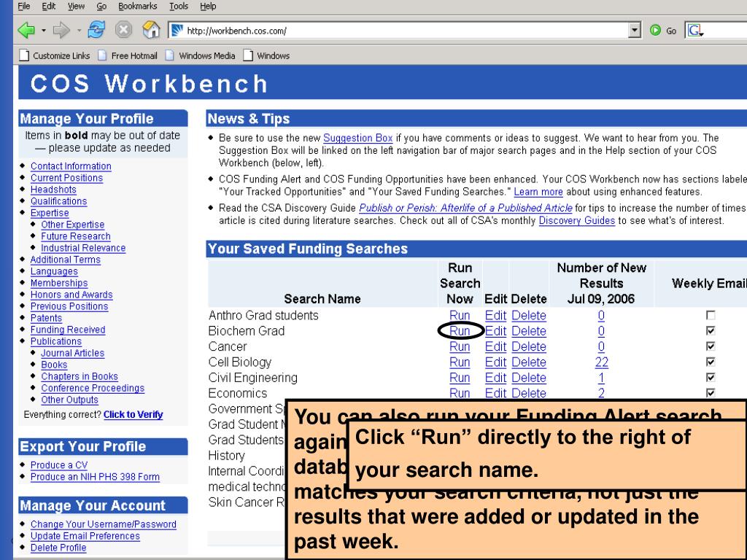Enable Weekly Email for Anthro Grad students
The image size is (747, 560).
click(x=711, y=315)
